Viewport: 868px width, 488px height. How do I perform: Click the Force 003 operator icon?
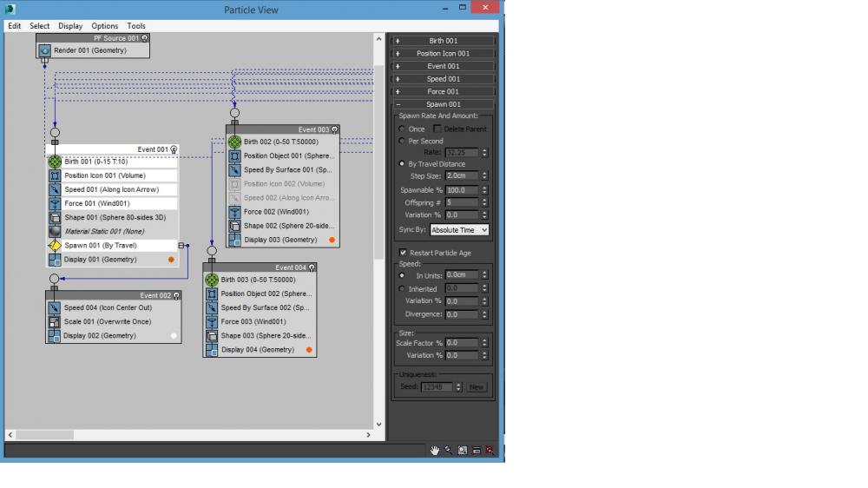pyautogui.click(x=212, y=322)
